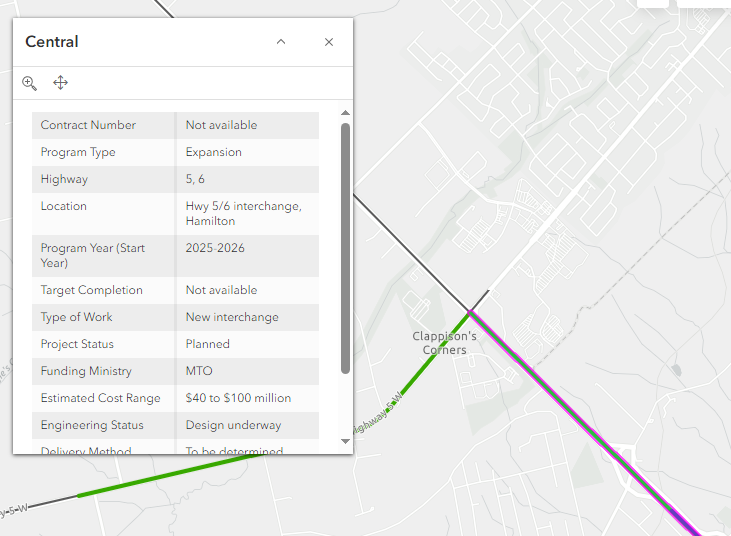The width and height of the screenshot is (731, 536).
Task: Click the Hwy 5/6 interchange location value
Action: point(243,213)
